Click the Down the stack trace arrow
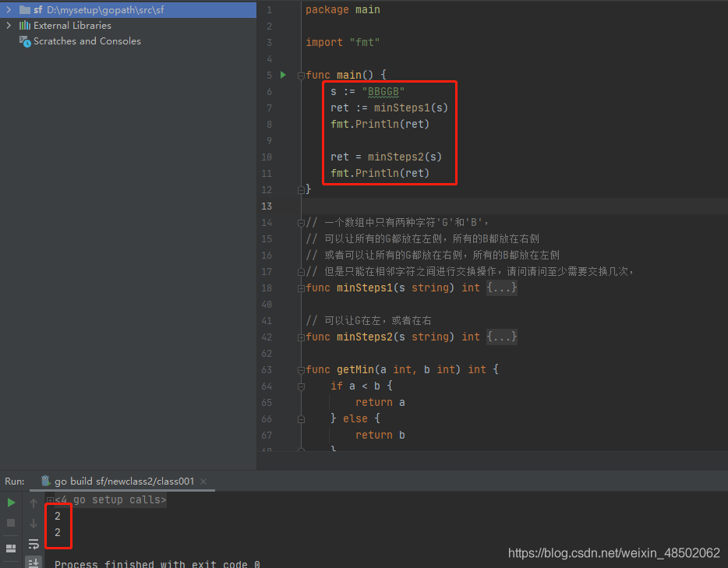This screenshot has width=728, height=568. (34, 524)
